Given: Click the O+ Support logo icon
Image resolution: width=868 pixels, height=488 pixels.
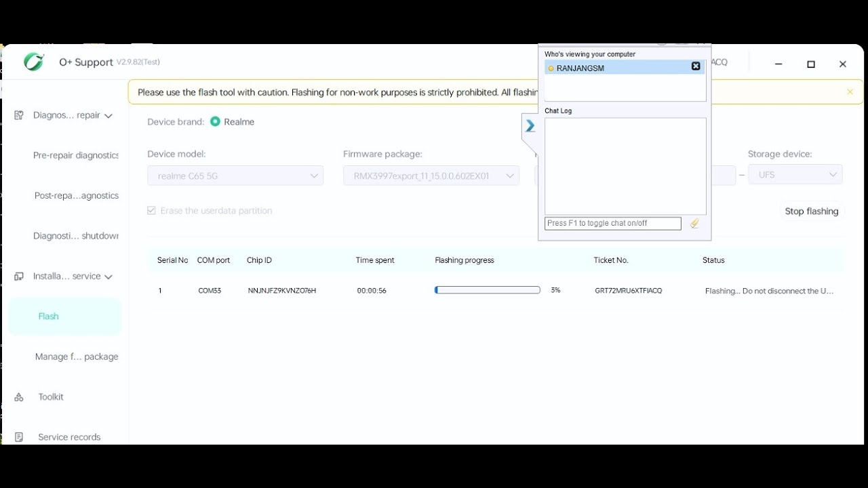Looking at the screenshot, I should 34,62.
